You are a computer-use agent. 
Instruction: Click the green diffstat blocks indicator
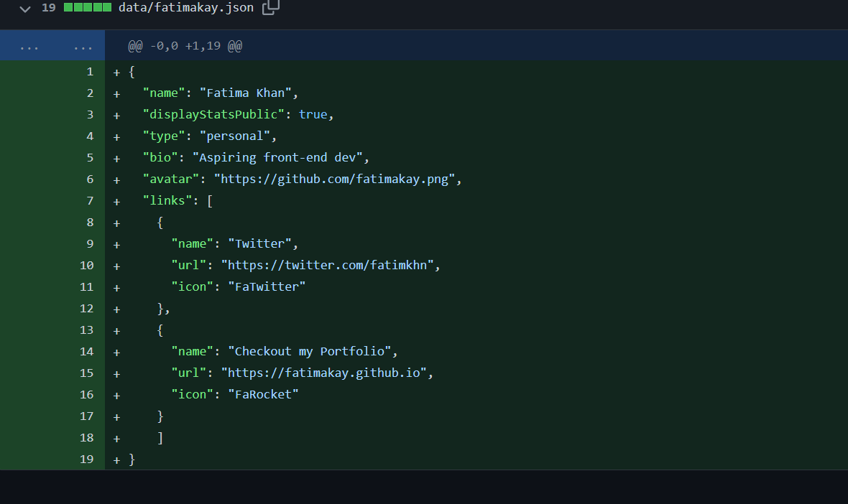point(88,8)
